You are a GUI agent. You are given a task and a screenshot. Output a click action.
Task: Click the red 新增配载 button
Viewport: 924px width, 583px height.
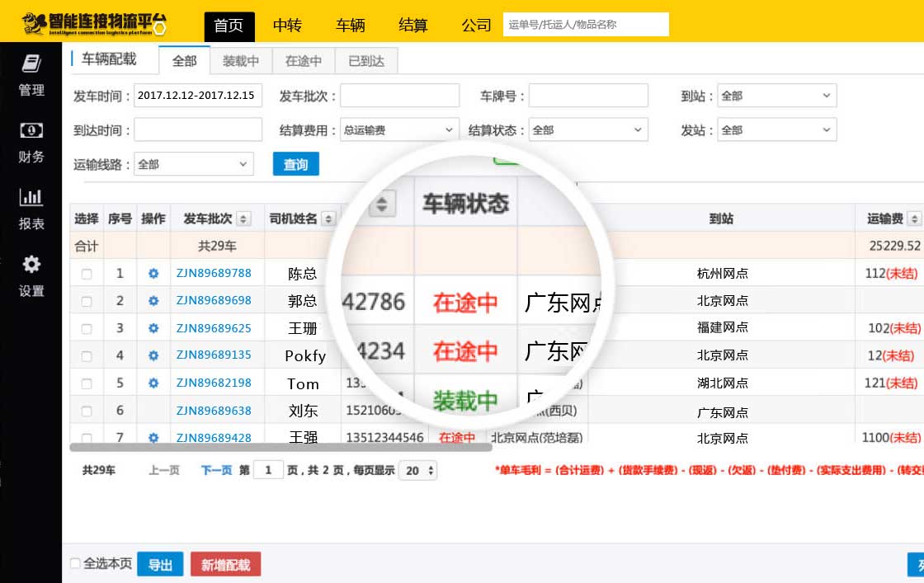(x=225, y=565)
